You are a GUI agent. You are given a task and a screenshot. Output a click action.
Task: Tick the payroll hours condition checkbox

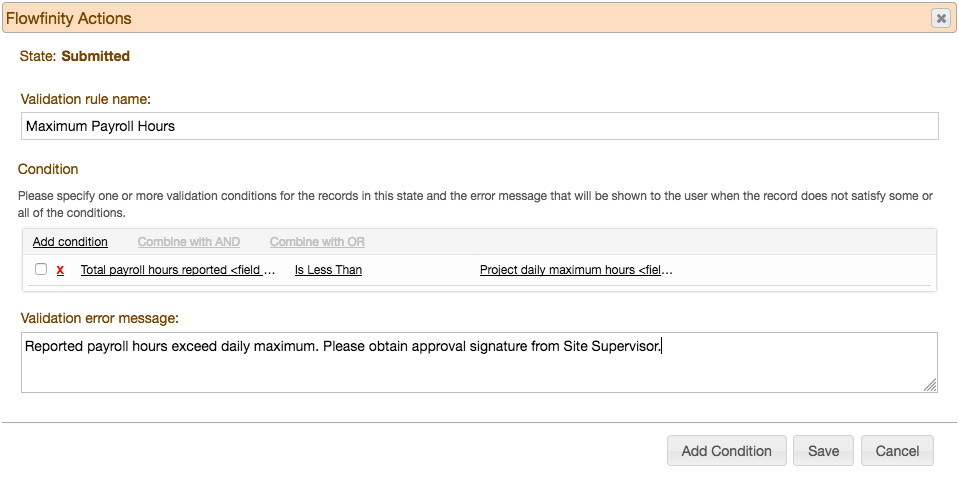[x=41, y=269]
